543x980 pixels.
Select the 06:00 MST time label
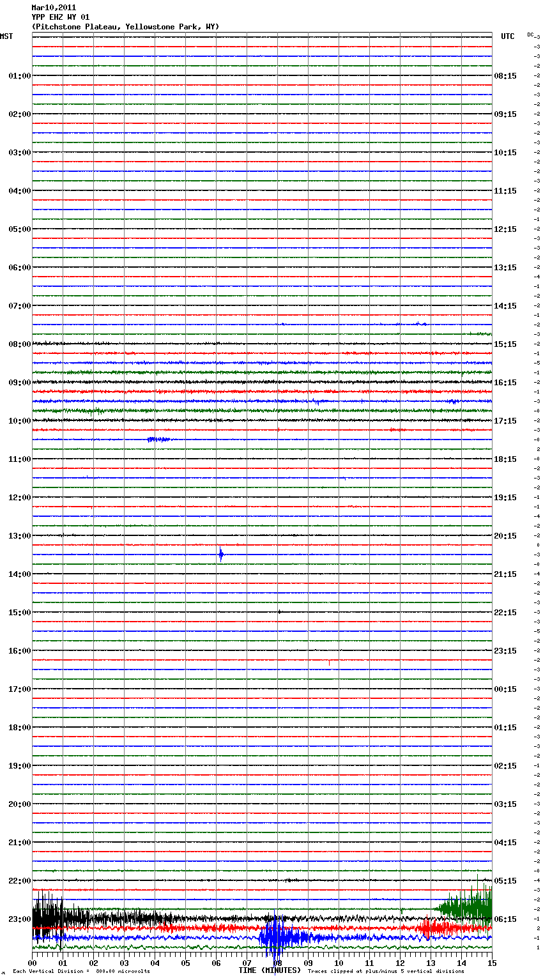click(20, 268)
